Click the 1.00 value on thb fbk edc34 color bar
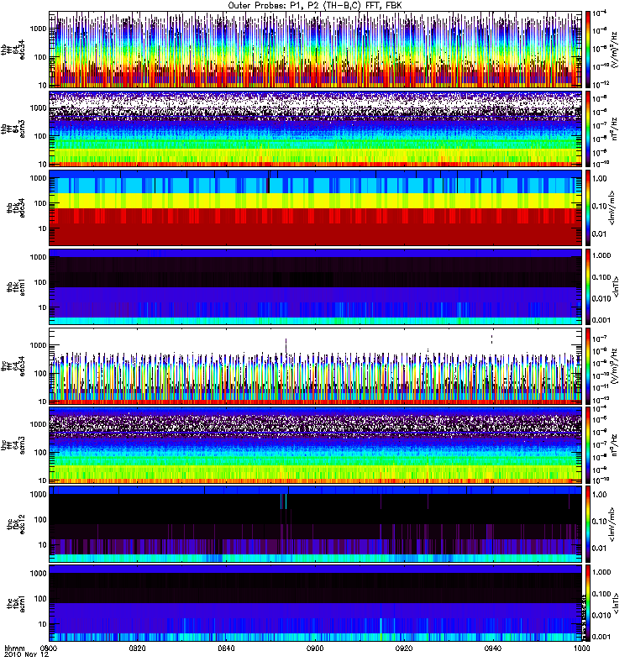This screenshot has height=672, width=630. [x=600, y=178]
